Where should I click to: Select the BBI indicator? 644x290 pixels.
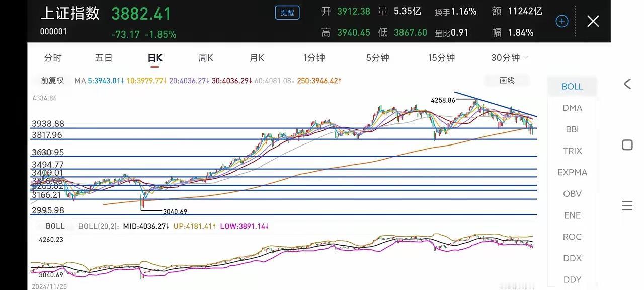click(x=572, y=129)
